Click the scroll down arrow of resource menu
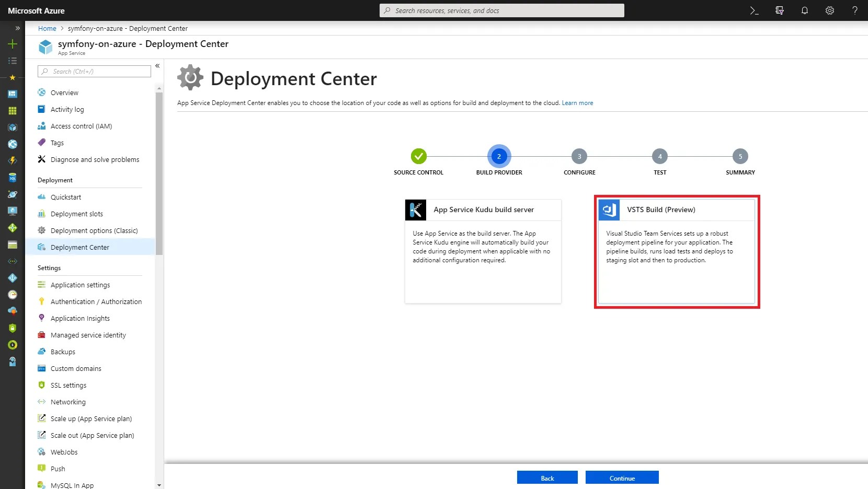 point(159,485)
